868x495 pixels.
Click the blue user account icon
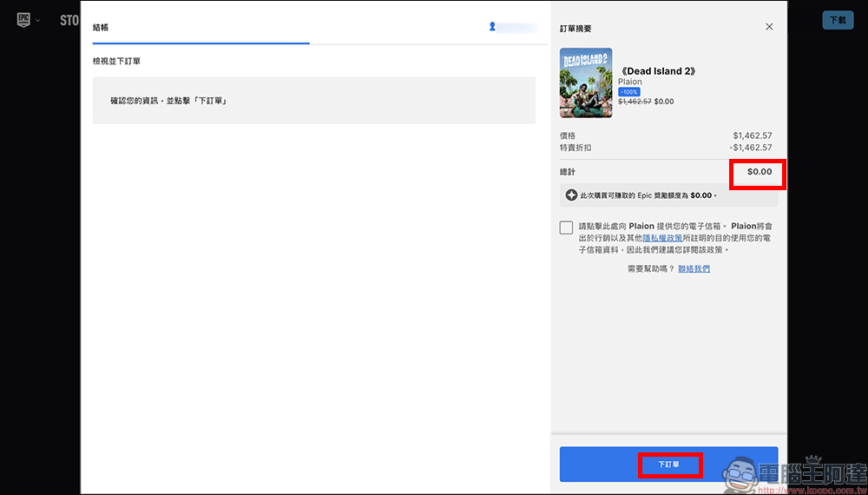tap(492, 26)
